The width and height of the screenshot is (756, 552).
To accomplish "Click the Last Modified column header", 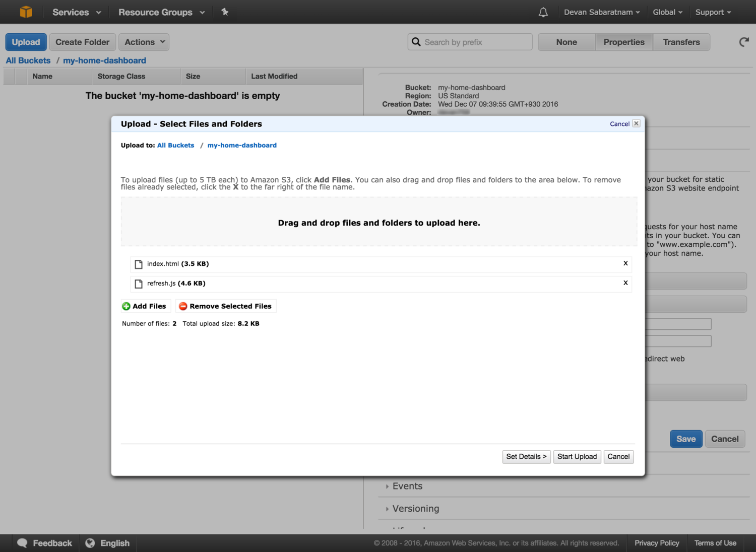I will click(304, 77).
